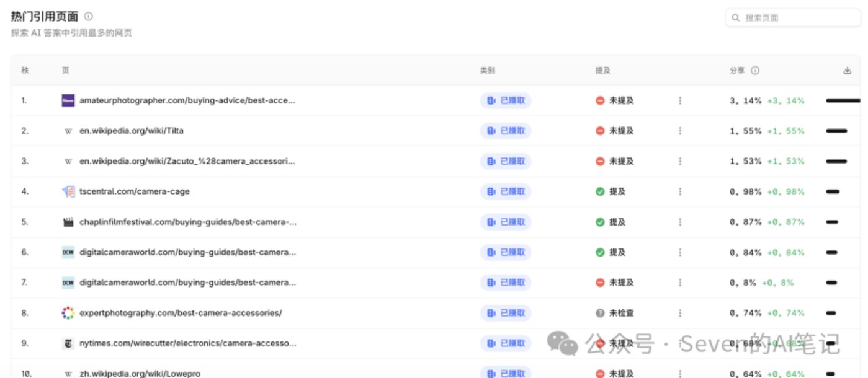The image size is (868, 378).
Task: Click the expertphotography.com colorful circle favicon
Action: point(68,313)
